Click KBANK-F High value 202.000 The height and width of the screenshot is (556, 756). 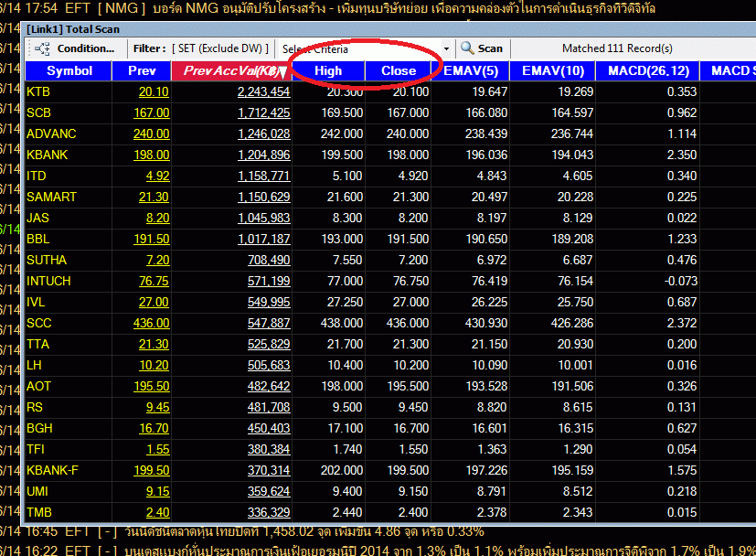[x=342, y=471]
